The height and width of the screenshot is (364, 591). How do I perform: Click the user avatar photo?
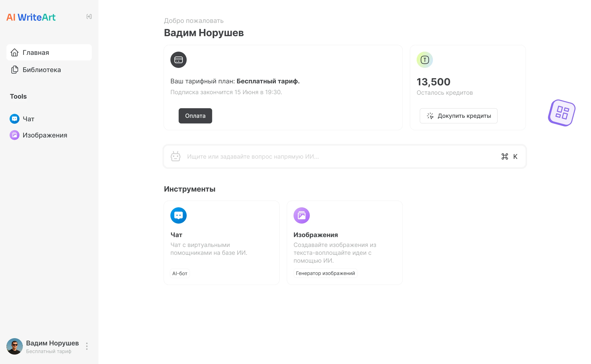click(x=15, y=346)
